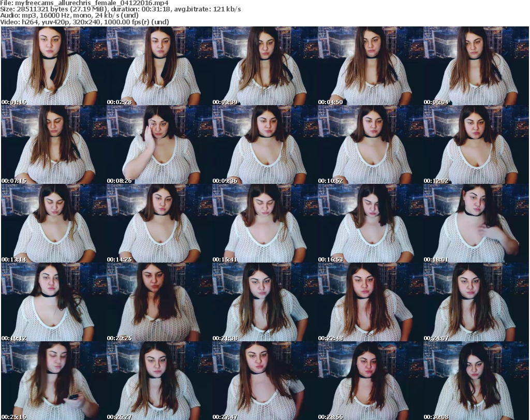Open the frame marked 00:27:47
This screenshot has width=530, height=420.
point(264,381)
